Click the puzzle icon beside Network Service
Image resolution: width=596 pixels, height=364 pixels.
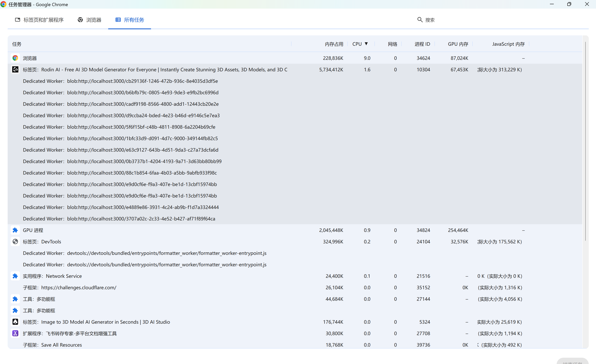(15, 276)
